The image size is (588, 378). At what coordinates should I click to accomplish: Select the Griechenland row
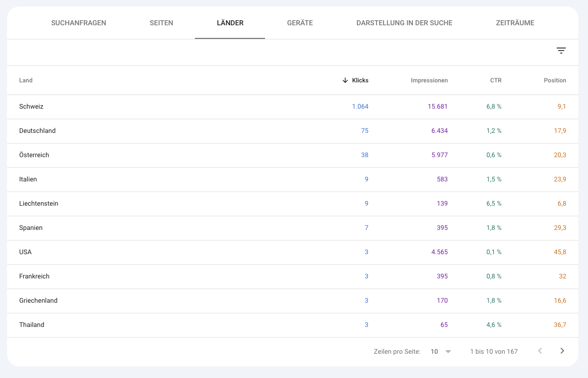(x=293, y=301)
